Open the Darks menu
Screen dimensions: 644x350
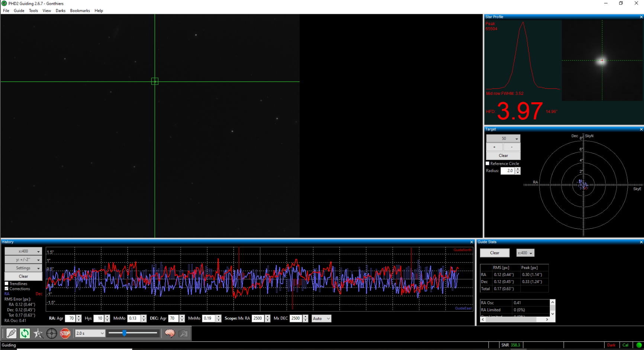(x=61, y=11)
